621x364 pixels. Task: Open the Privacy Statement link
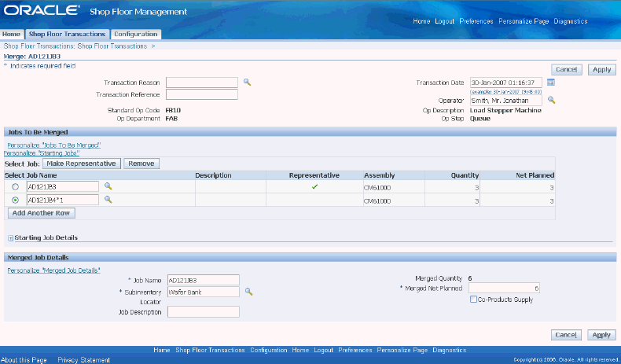coord(83,359)
